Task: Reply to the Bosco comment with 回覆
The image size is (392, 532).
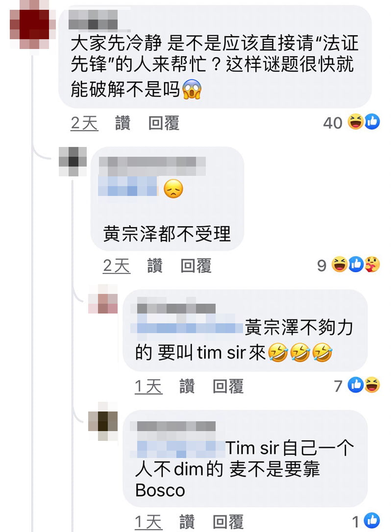Action: click(228, 522)
